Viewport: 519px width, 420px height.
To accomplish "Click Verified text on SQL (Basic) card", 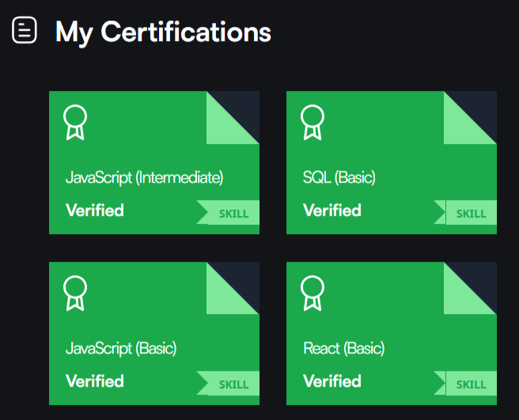I will pos(332,210).
